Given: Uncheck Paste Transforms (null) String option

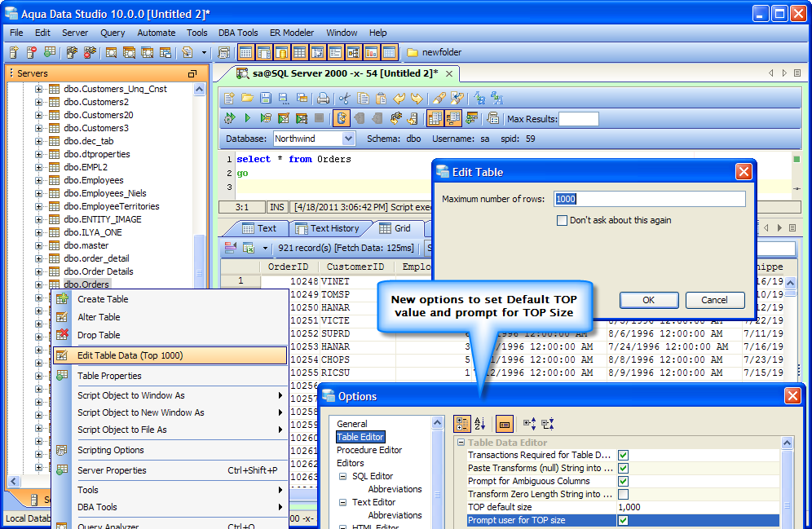Looking at the screenshot, I should 624,469.
